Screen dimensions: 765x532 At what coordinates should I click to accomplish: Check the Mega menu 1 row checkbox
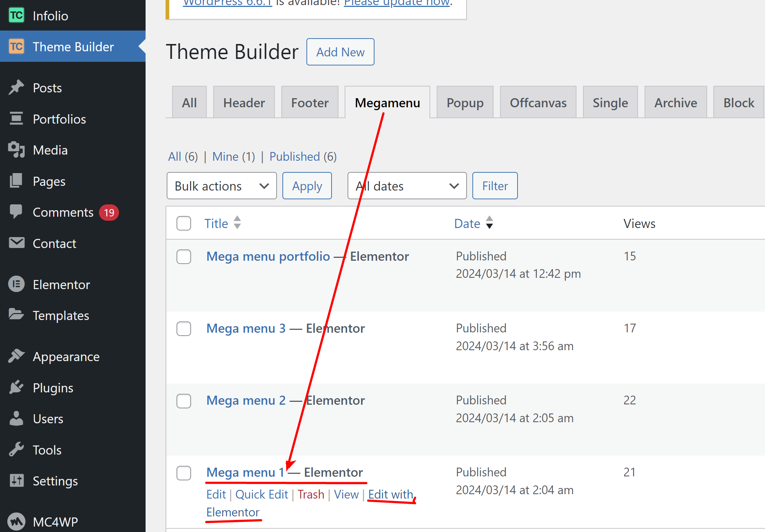(x=184, y=473)
